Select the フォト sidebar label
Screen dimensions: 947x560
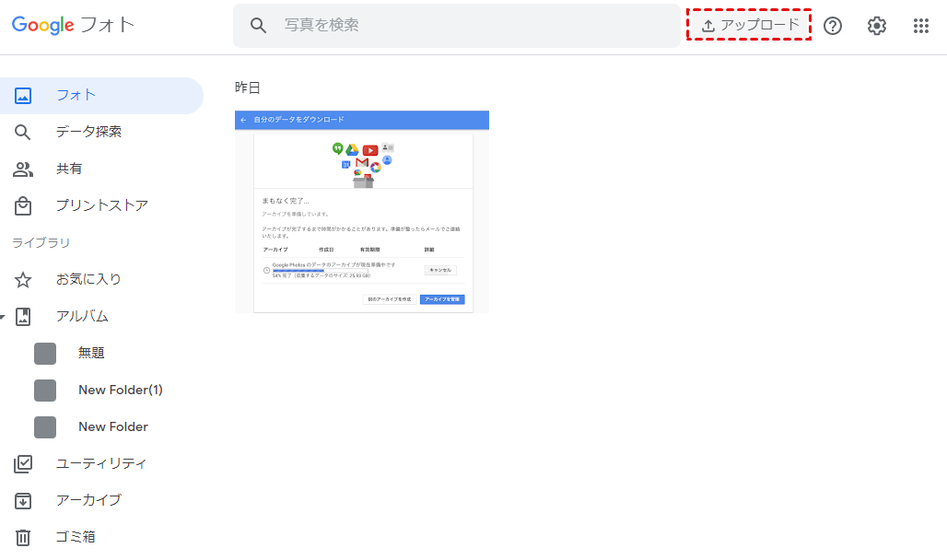point(76,95)
